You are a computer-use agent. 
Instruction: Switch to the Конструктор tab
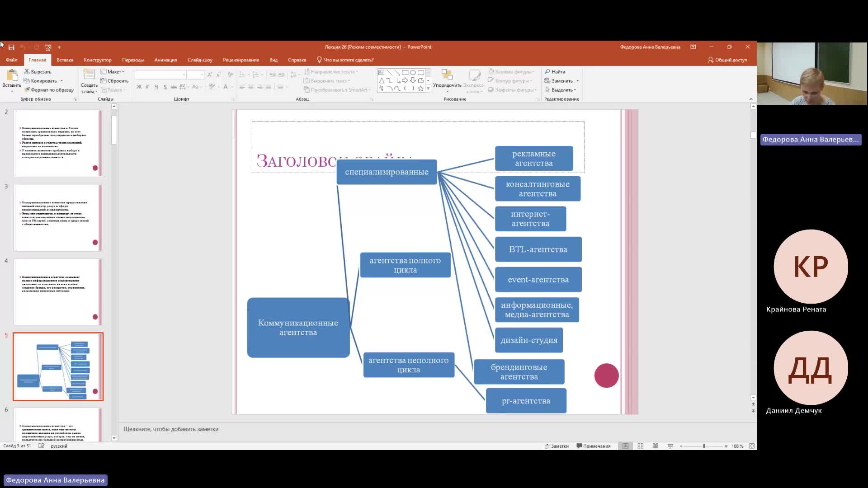pyautogui.click(x=98, y=60)
